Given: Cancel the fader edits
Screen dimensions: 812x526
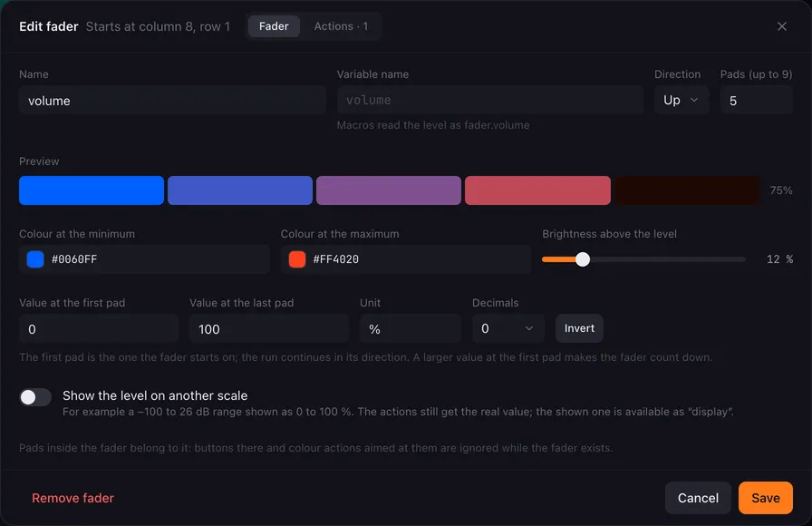Looking at the screenshot, I should [698, 498].
